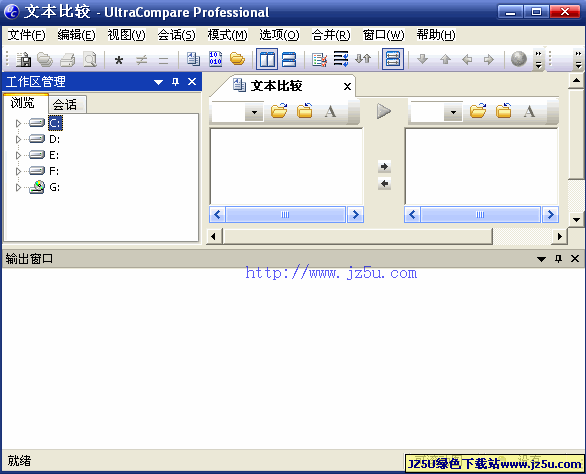
Task: Select folder compare mode icon
Action: (237, 59)
